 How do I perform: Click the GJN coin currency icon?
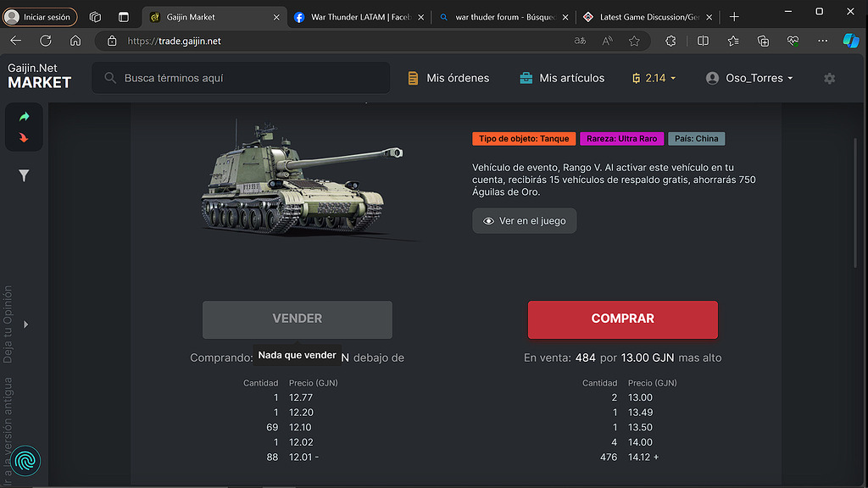click(x=636, y=77)
